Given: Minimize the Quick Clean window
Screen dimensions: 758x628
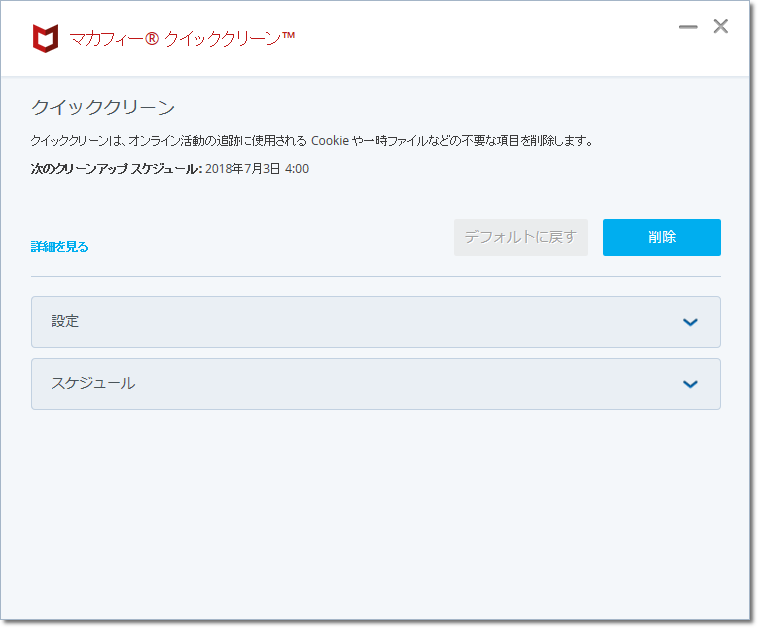Looking at the screenshot, I should 688,27.
